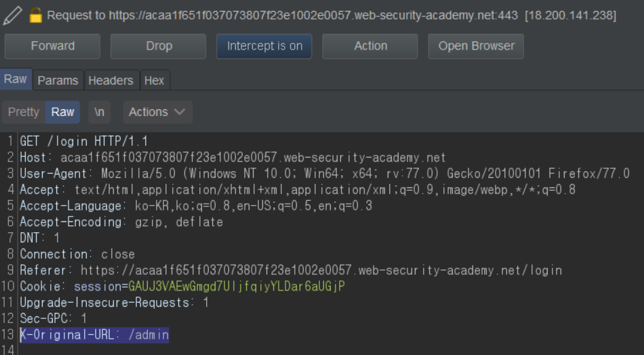Select Raw view mode in editor

63,112
